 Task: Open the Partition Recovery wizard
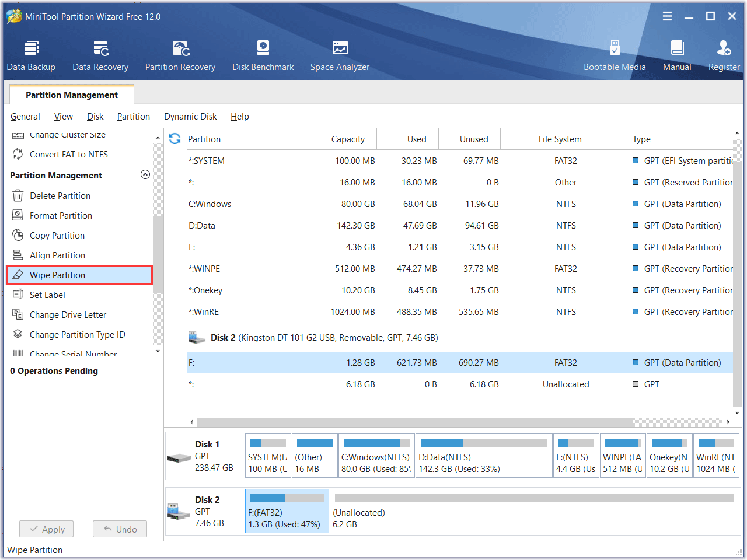[180, 56]
